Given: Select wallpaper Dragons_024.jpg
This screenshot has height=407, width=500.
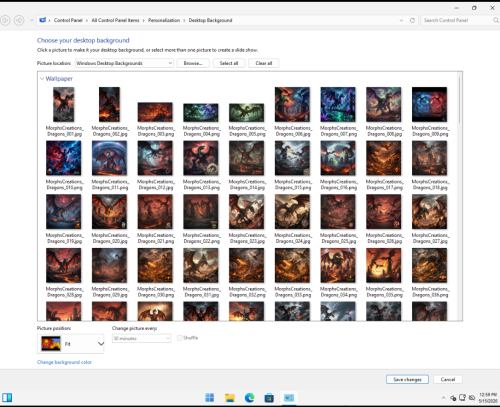Looking at the screenshot, I should tap(292, 212).
